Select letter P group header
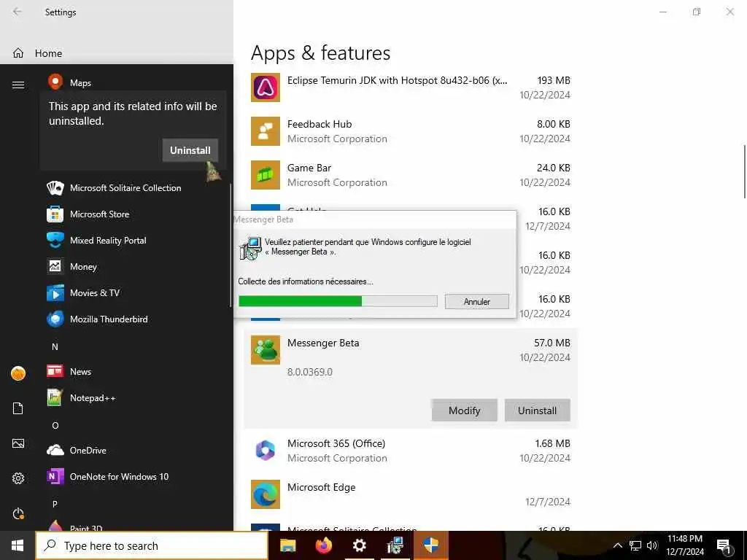747x560 pixels. (55, 504)
